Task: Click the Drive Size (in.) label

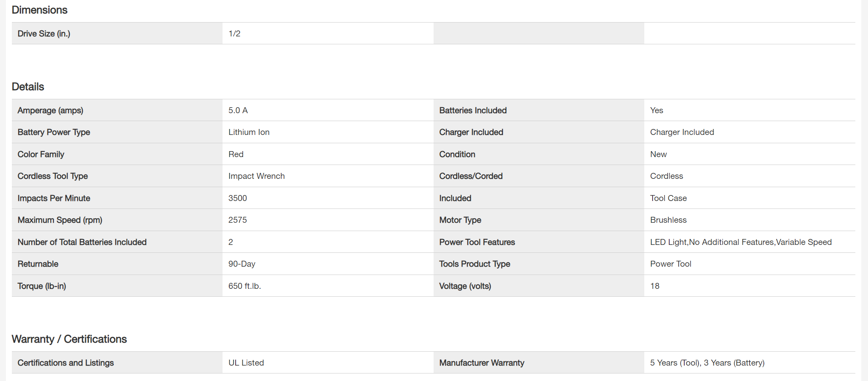Action: point(44,34)
